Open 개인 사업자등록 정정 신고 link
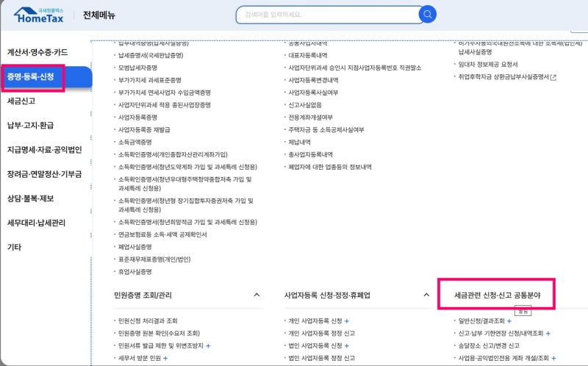 pyautogui.click(x=321, y=333)
